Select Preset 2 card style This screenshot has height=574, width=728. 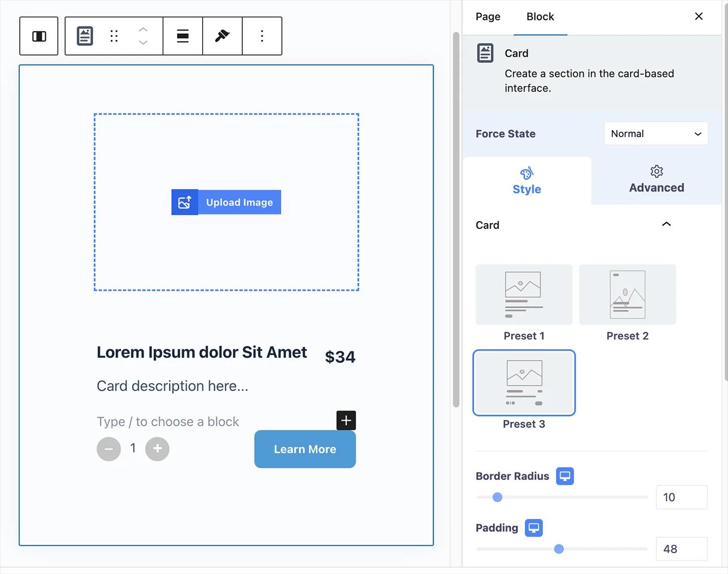click(627, 294)
